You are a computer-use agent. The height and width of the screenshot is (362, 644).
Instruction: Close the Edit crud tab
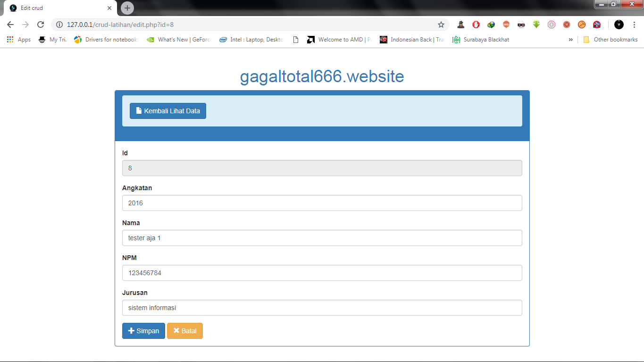coord(109,8)
